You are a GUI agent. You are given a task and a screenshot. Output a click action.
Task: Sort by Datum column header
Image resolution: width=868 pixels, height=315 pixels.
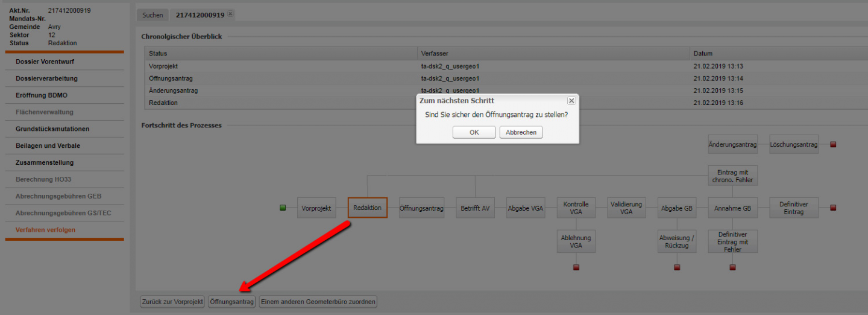(x=703, y=54)
